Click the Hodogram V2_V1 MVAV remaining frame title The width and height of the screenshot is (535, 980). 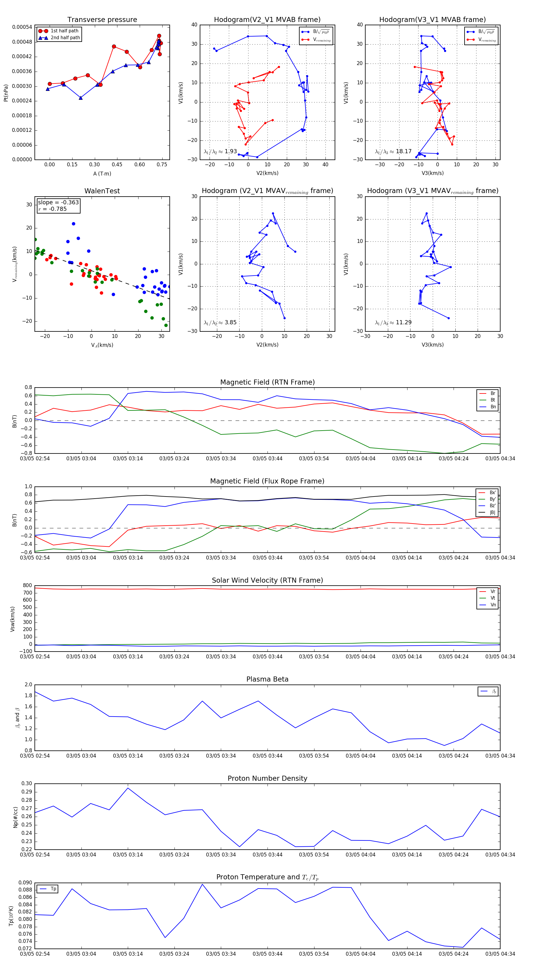[x=267, y=191]
